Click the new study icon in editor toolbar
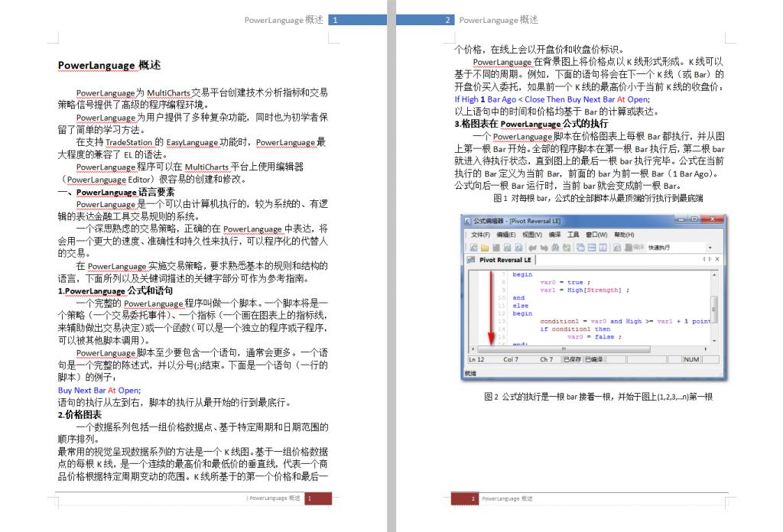The image size is (783, 532). pos(473,248)
